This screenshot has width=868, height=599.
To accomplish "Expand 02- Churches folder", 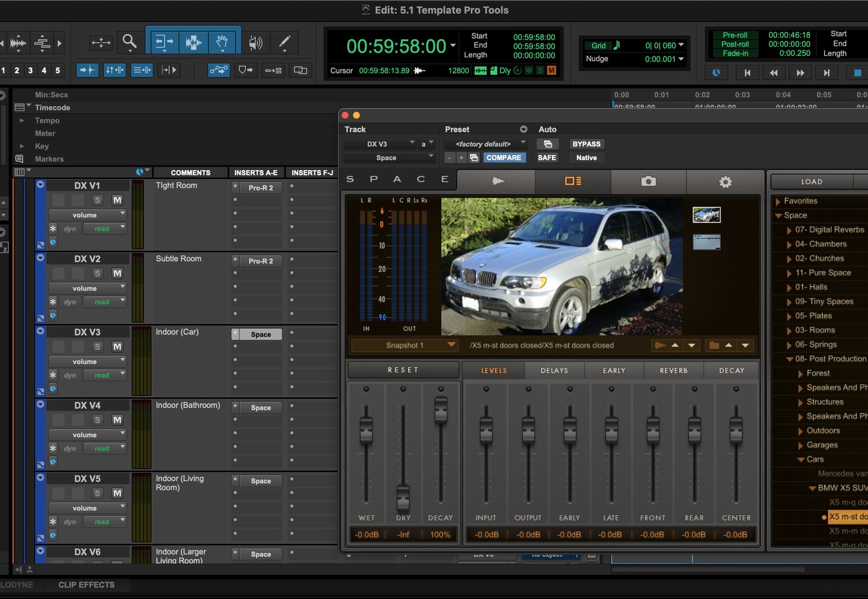I will [x=789, y=259].
